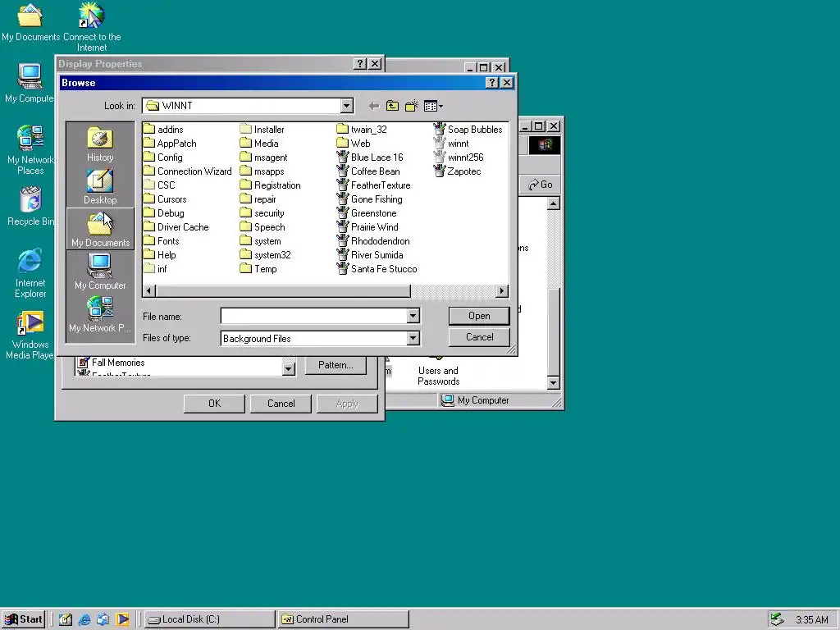840x630 pixels.
Task: Expand wallpaper list arrow in Display Properties
Action: coord(288,368)
